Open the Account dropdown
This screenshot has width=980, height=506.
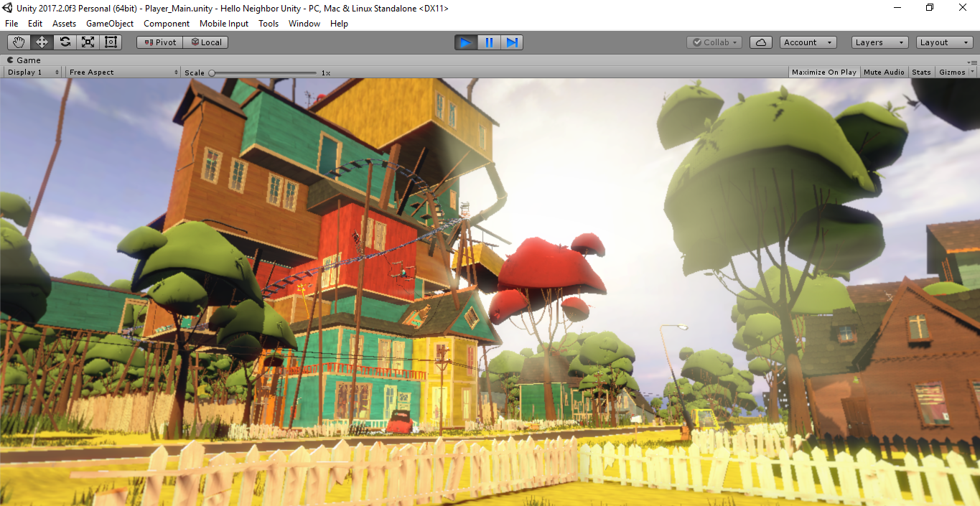tap(808, 42)
